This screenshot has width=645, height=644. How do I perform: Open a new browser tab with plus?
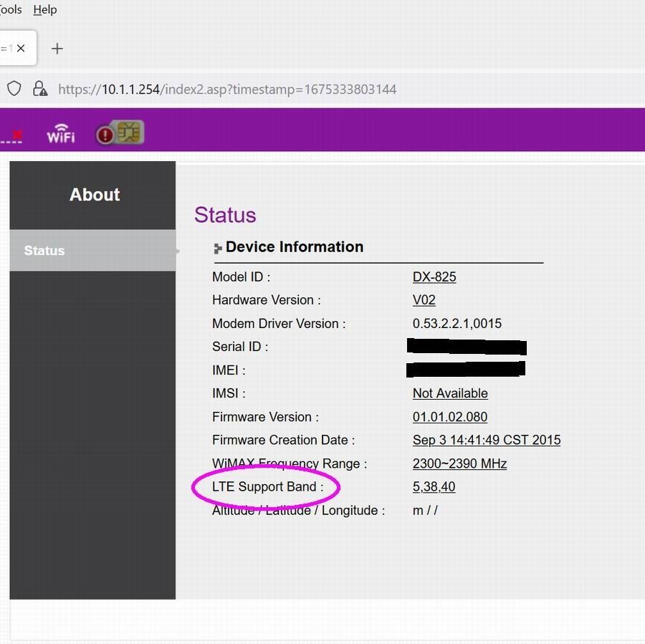click(x=57, y=49)
